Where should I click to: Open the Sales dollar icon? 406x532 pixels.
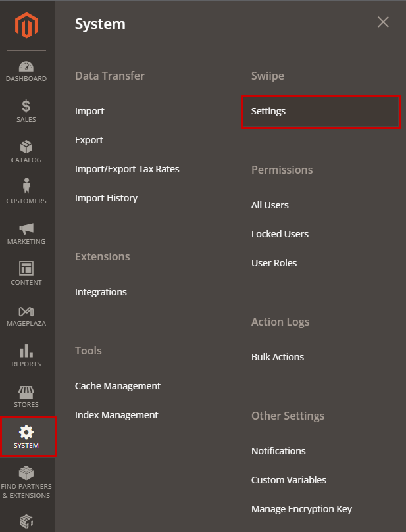click(26, 107)
